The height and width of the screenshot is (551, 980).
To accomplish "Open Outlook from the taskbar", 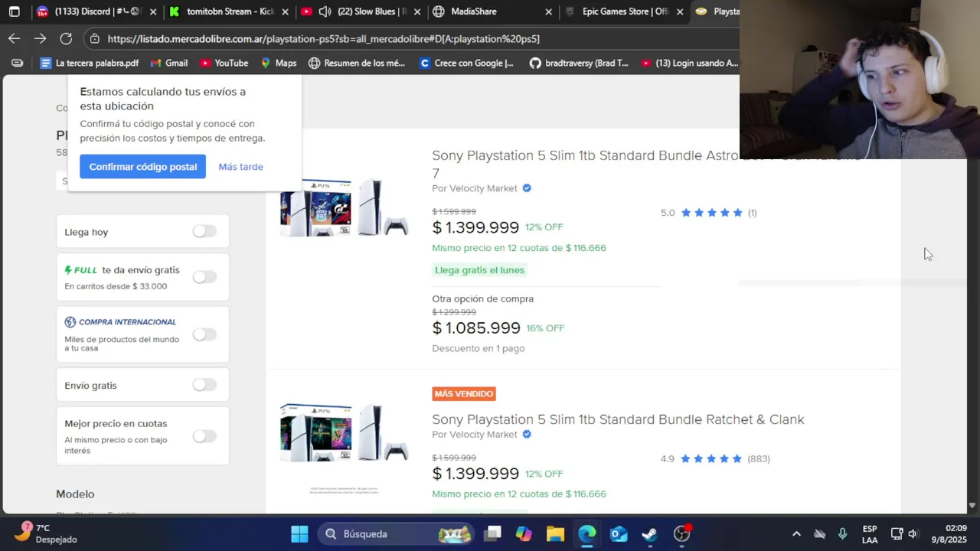I will pyautogui.click(x=619, y=533).
